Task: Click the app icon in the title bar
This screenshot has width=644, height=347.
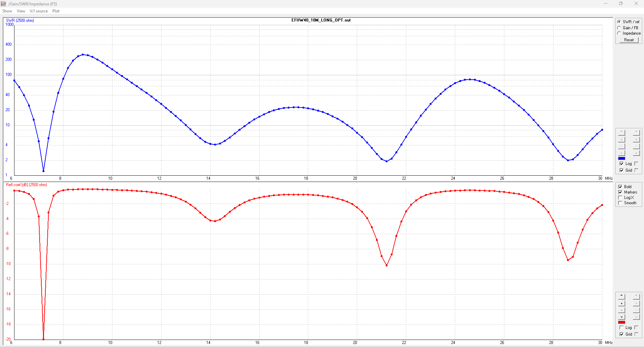Action: tap(4, 4)
